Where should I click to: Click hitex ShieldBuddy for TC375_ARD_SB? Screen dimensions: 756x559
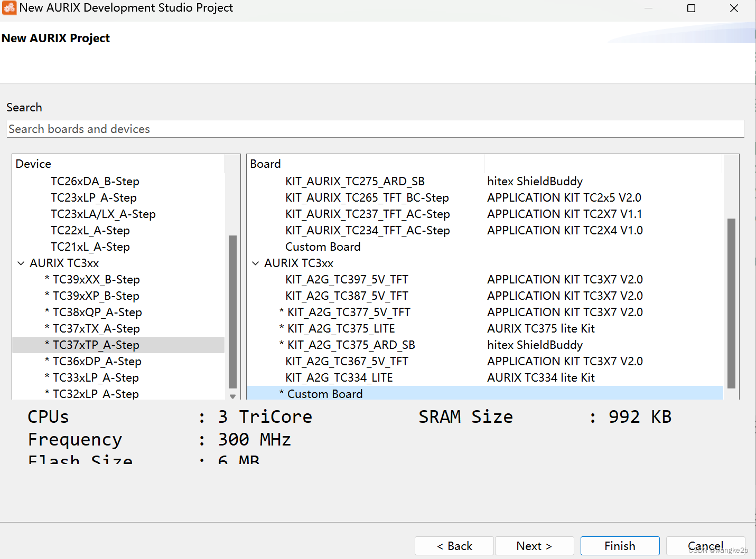(535, 345)
